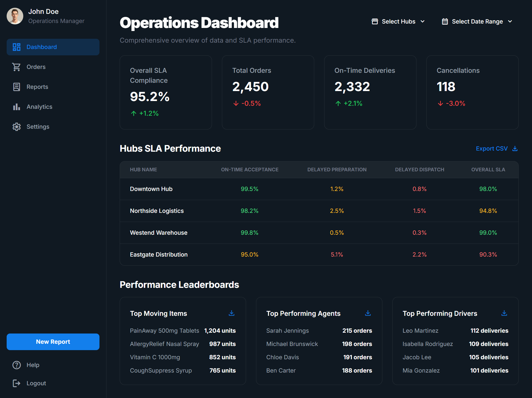Click the Orders cart icon
Screen dimensions: 532x398
[16, 67]
